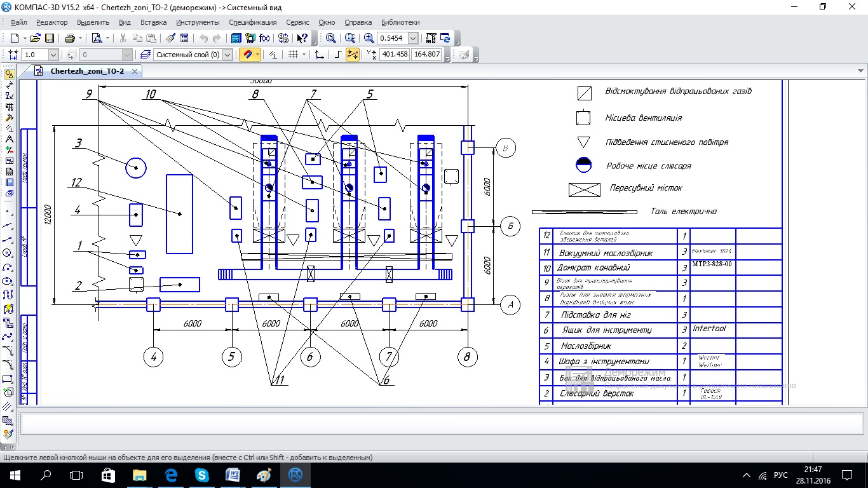Image resolution: width=868 pixels, height=488 pixels.
Task: Select the chamfer tool in left toolbar
Action: point(8,350)
